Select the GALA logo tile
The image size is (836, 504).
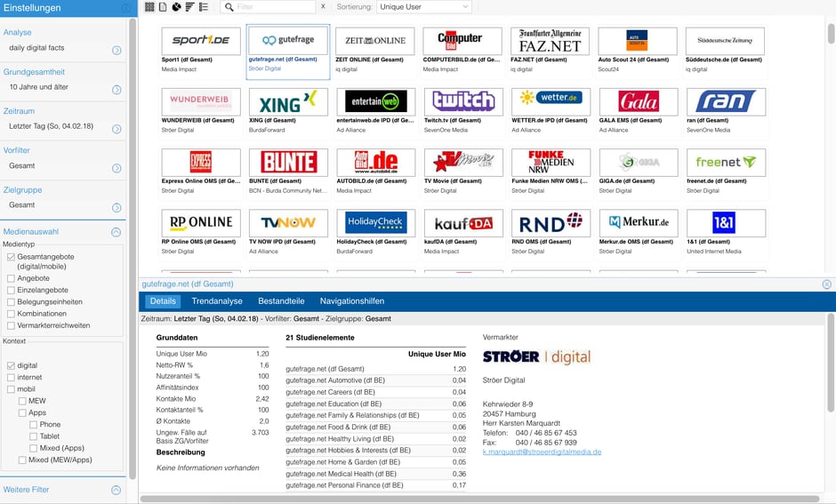639,101
